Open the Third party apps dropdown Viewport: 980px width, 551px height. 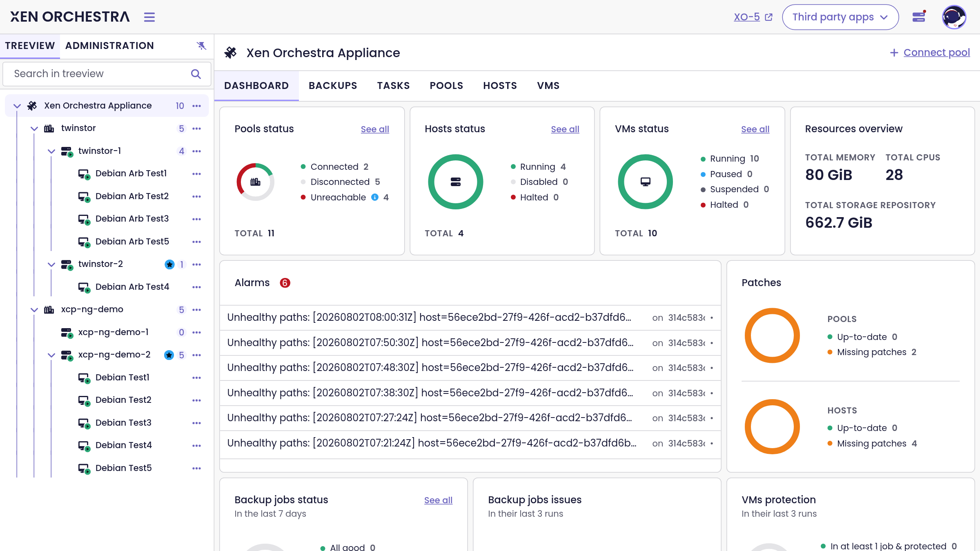(840, 17)
